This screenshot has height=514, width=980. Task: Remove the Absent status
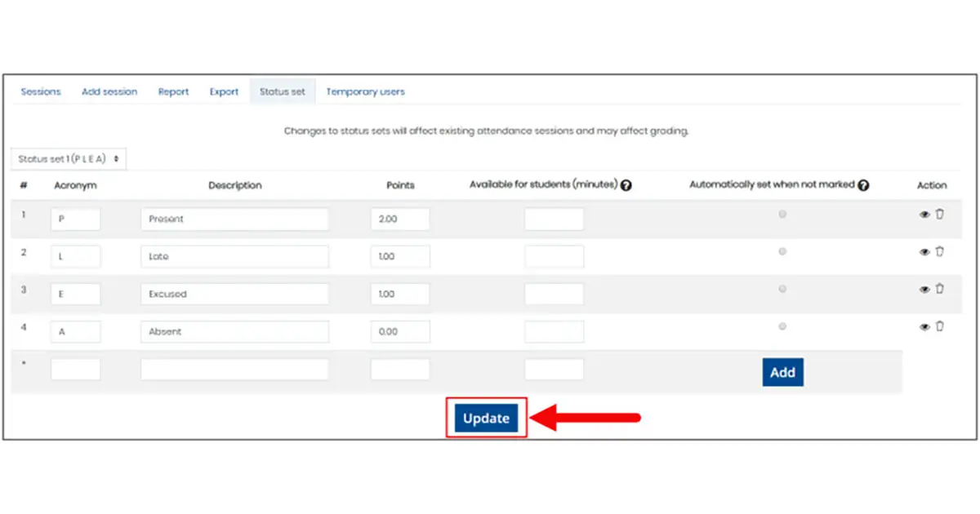click(x=940, y=326)
